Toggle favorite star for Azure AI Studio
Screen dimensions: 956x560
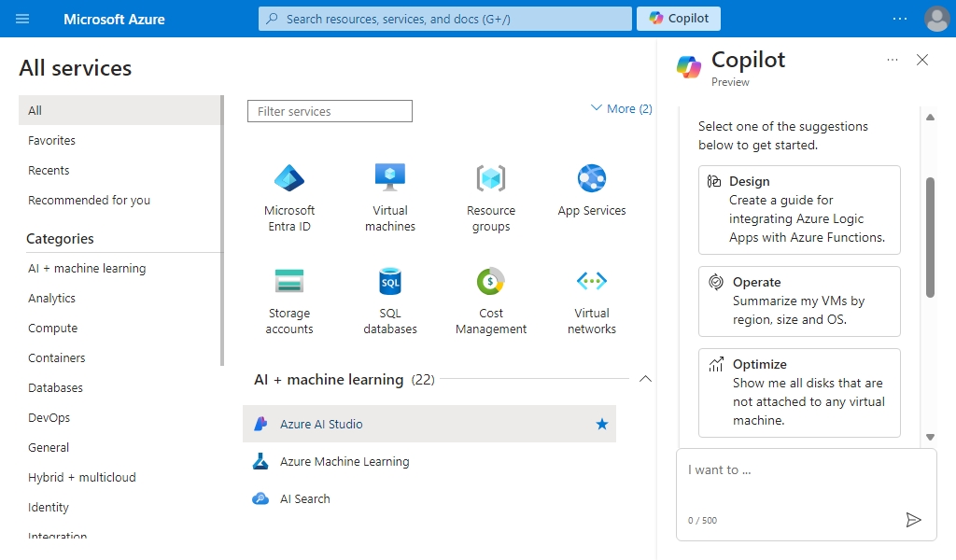tap(602, 424)
